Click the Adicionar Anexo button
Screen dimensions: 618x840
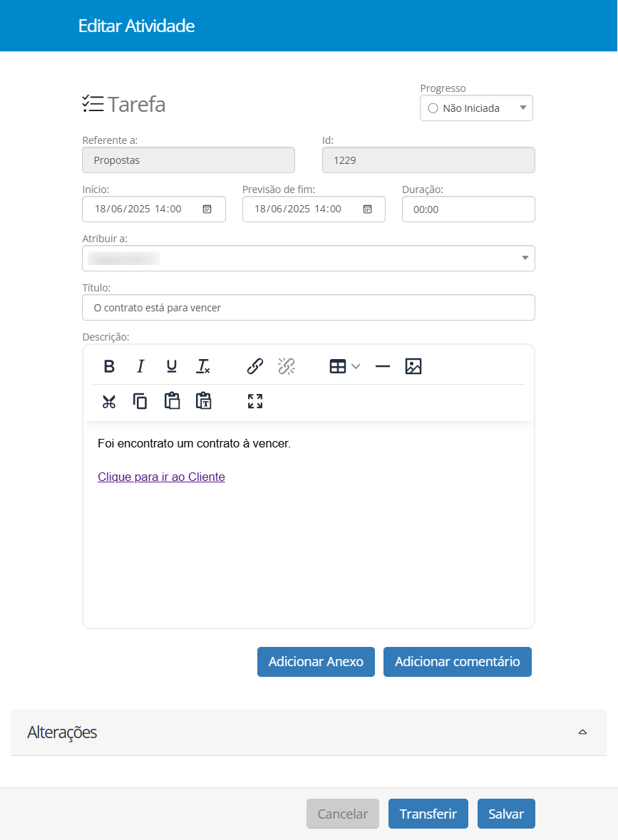pyautogui.click(x=316, y=662)
